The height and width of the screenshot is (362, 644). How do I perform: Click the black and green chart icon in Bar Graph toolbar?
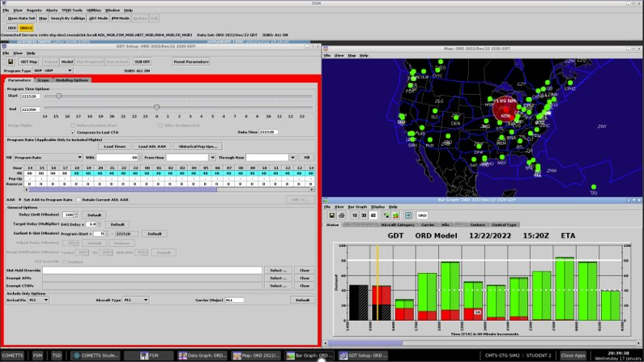(386, 215)
